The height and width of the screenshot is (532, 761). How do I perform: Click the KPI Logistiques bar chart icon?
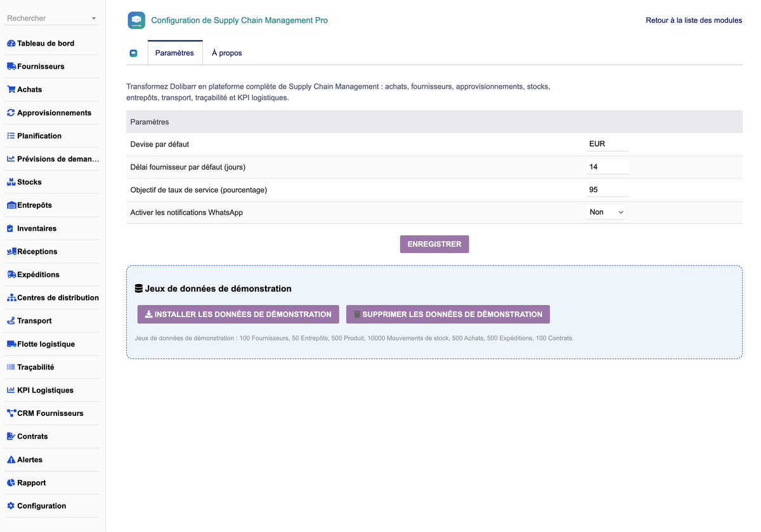(x=11, y=391)
